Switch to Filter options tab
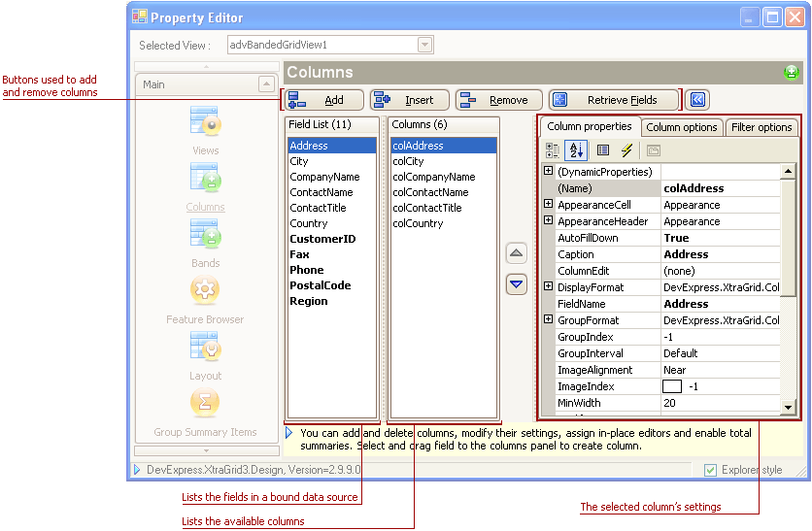The height and width of the screenshot is (531, 812). tap(761, 127)
